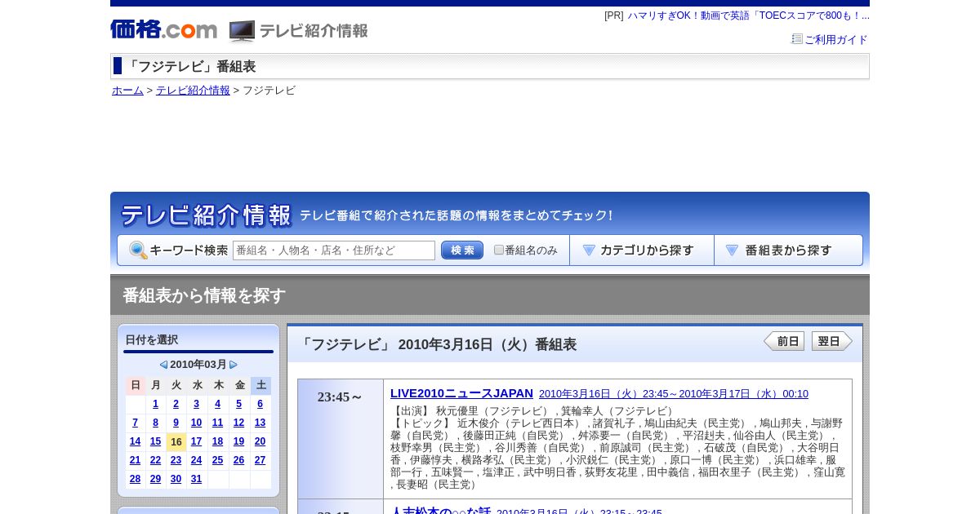This screenshot has height=514, width=980.
Task: Select March 11 in calendar
Action: click(x=217, y=423)
